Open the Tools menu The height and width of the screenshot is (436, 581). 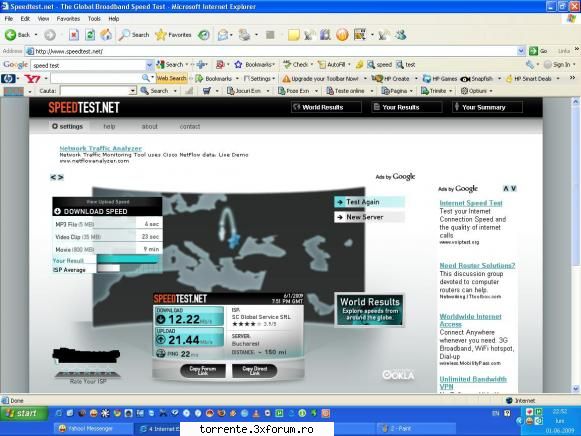94,19
